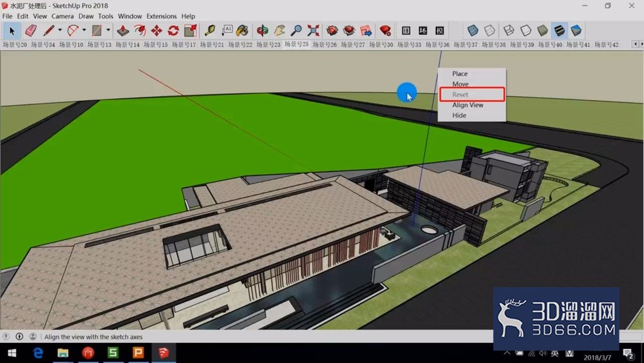Open the Line tool dropdown arrow
The width and height of the screenshot is (644, 363).
tap(60, 30)
